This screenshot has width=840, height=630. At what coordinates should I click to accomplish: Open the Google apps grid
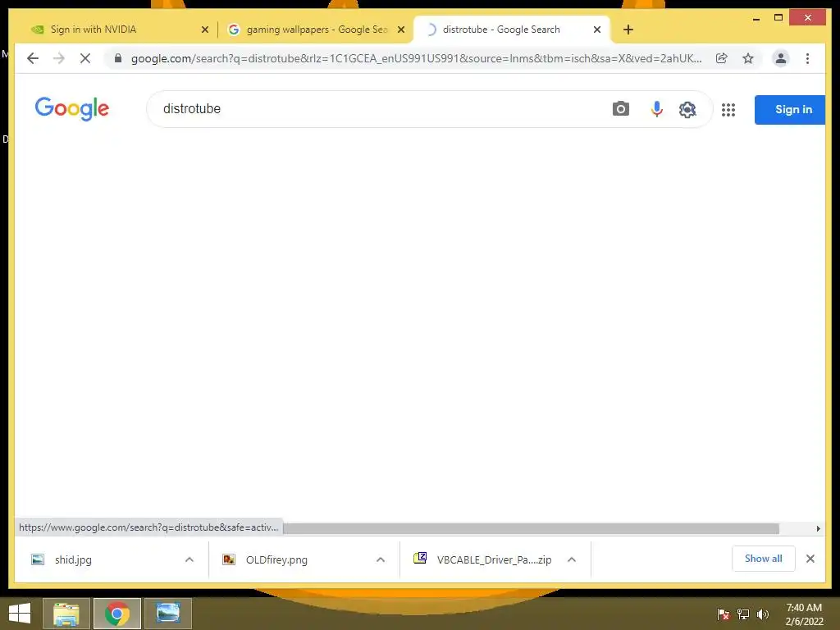point(728,110)
